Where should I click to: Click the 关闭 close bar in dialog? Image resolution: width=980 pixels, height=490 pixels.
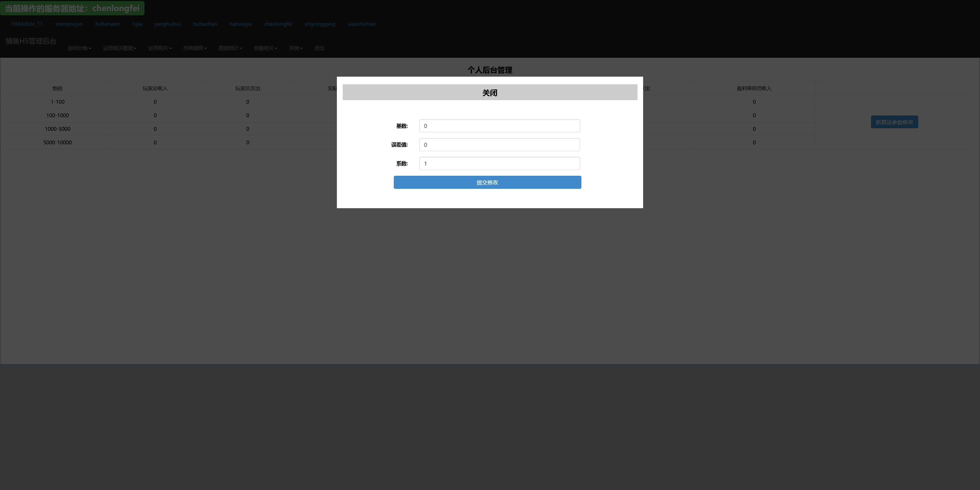point(490,92)
